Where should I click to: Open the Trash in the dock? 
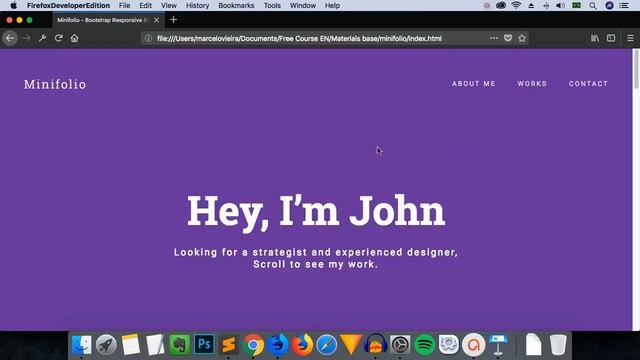tap(558, 345)
